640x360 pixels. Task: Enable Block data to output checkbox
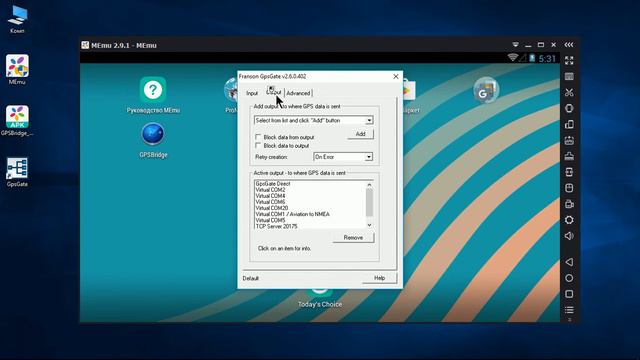(258, 145)
